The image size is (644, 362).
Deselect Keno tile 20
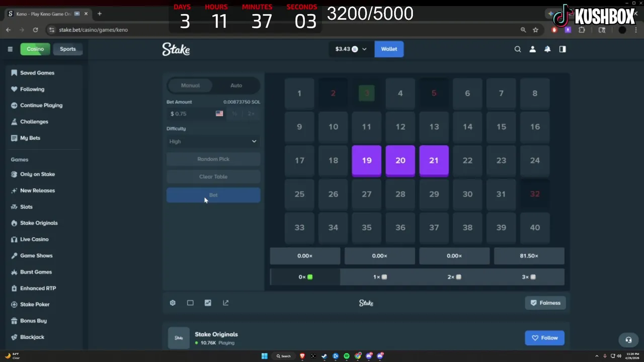(x=400, y=161)
